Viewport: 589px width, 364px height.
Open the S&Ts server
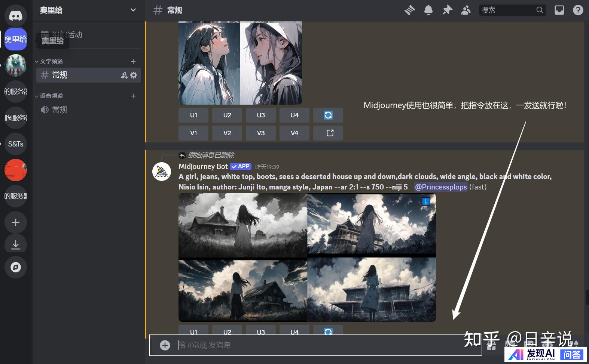(x=16, y=144)
